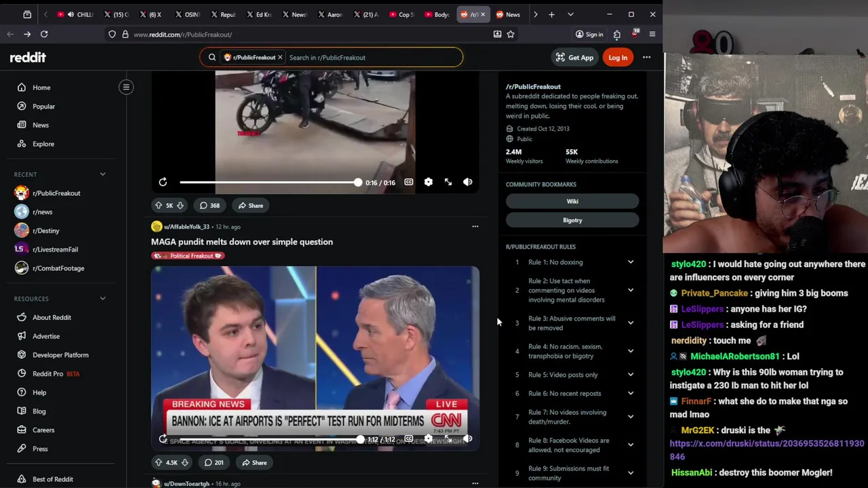Switch to the OSINT browser tab
Viewport: 868px width, 488px height.
[x=189, y=14]
